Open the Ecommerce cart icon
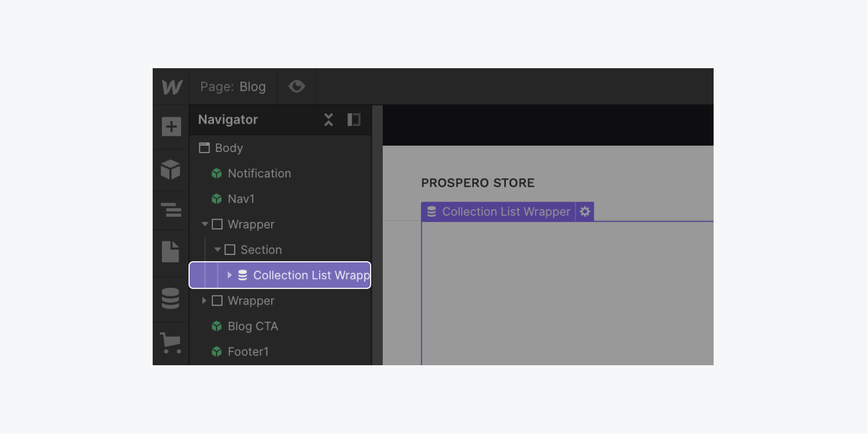Image resolution: width=868 pixels, height=434 pixels. click(x=171, y=343)
